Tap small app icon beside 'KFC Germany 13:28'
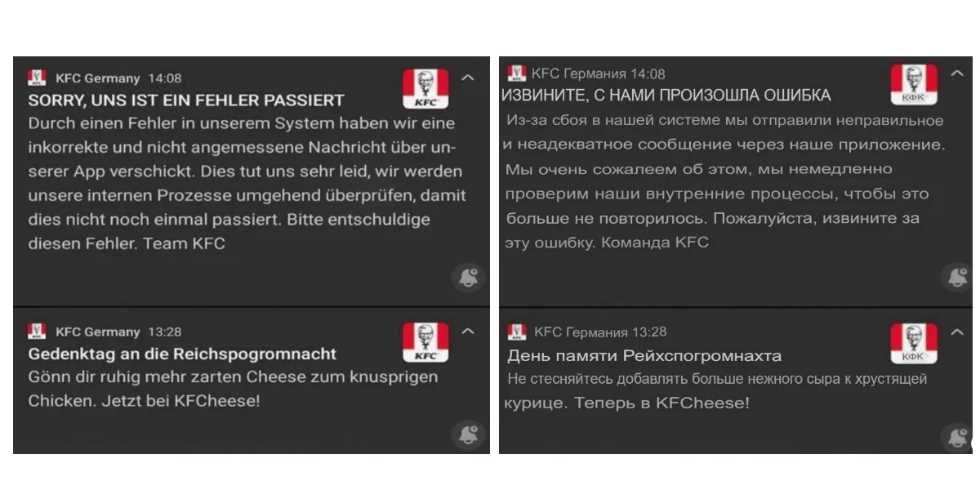The width and height of the screenshot is (980, 490). point(37,331)
